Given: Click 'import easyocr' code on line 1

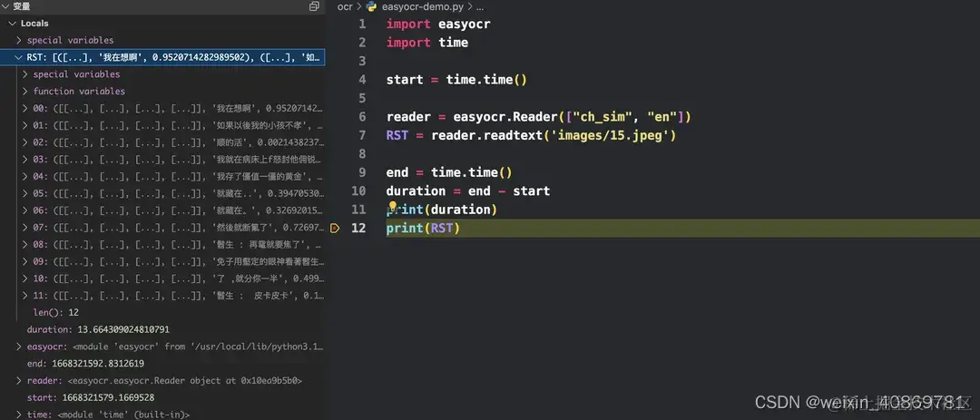Looking at the screenshot, I should click(x=438, y=24).
